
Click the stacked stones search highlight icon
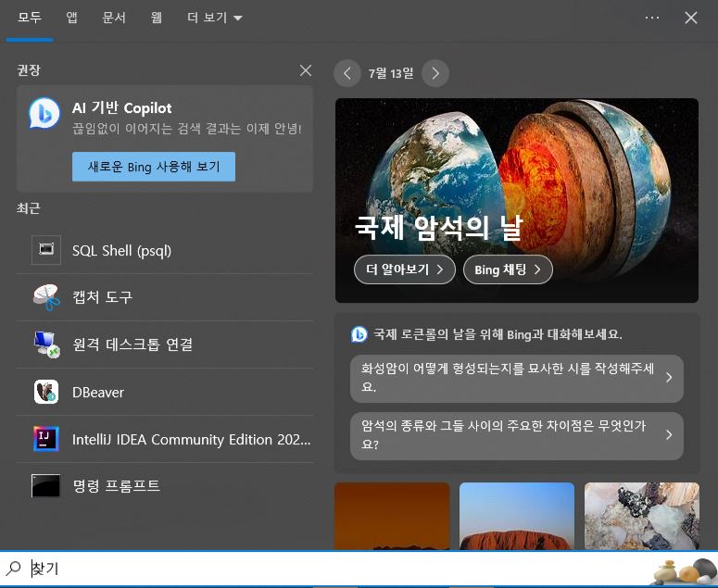(x=684, y=571)
